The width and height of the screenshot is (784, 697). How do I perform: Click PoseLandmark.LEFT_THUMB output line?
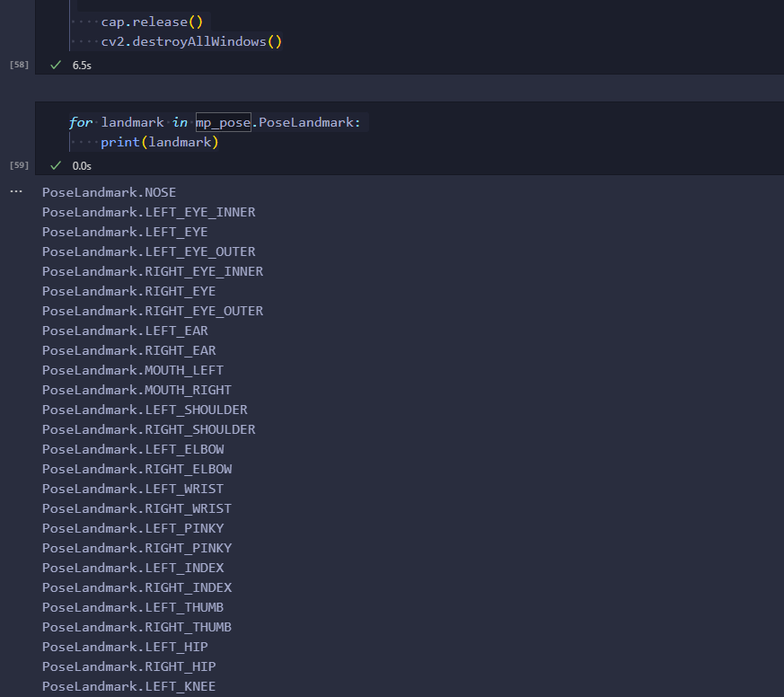(133, 607)
